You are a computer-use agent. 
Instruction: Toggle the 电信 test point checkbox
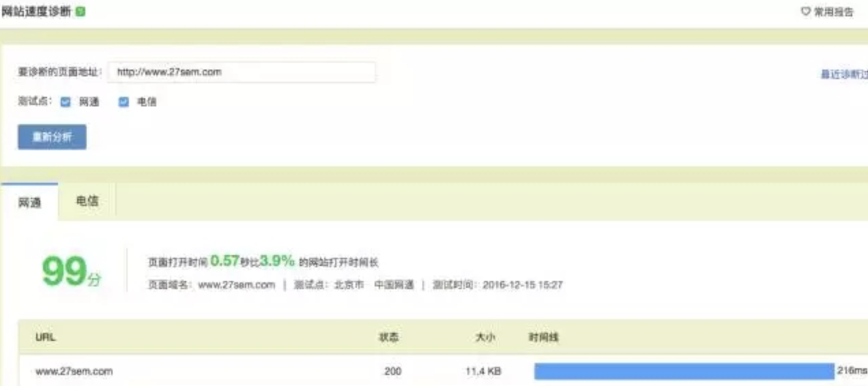[124, 102]
